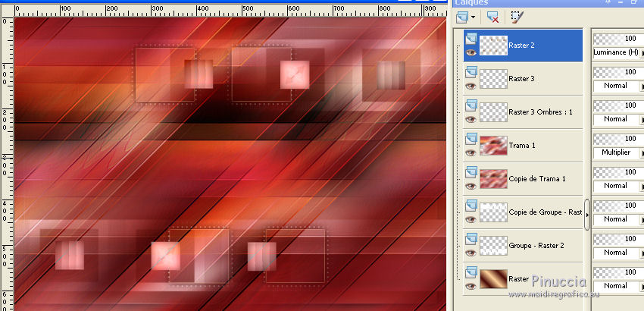644x311 pixels.
Task: Click the Copie de Groupe - Rast thumbnail
Action: pos(494,212)
